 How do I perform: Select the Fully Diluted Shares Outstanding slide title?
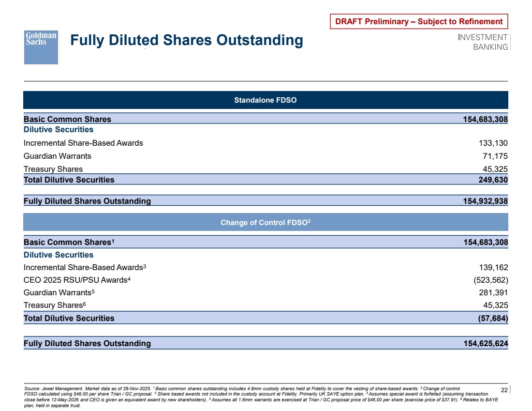186,40
